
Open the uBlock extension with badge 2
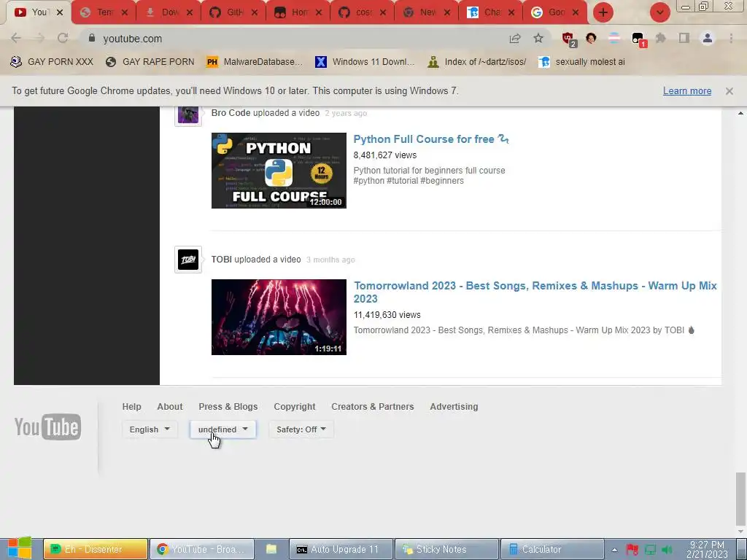click(x=569, y=39)
